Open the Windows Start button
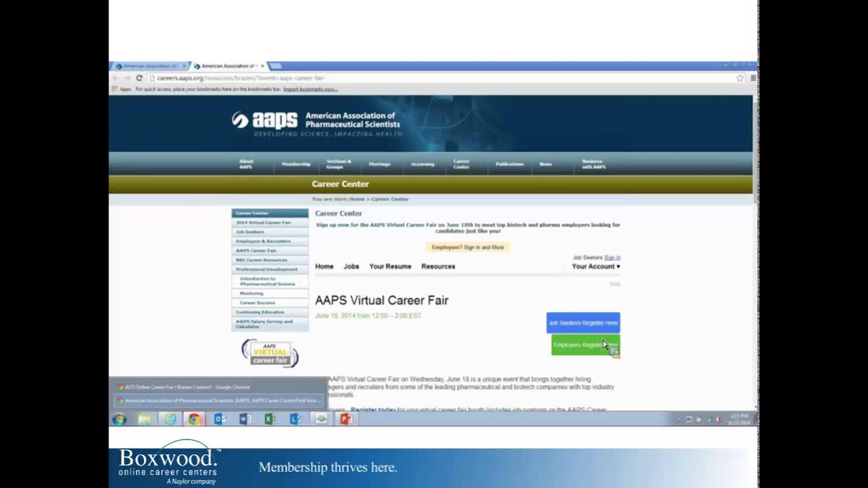Image resolution: width=868 pixels, height=488 pixels. coord(120,420)
